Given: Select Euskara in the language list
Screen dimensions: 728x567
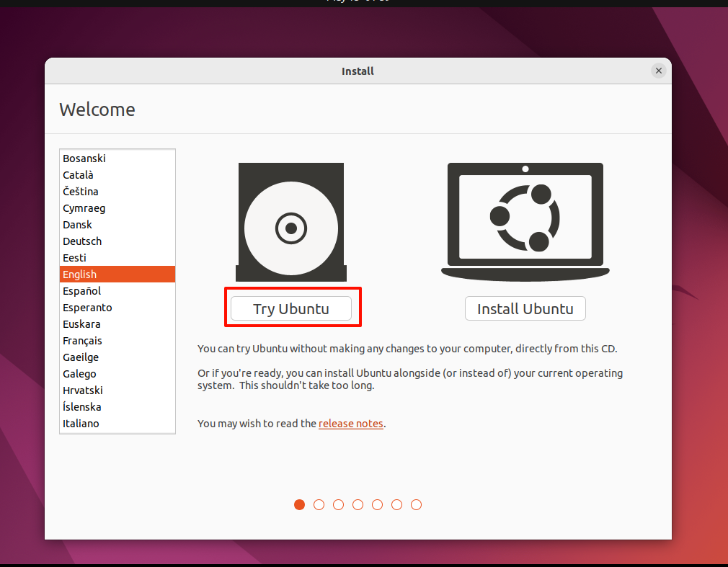Looking at the screenshot, I should (x=117, y=324).
